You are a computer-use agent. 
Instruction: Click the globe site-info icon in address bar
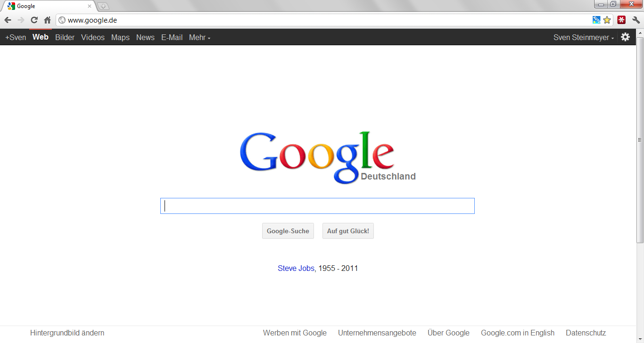coord(62,20)
